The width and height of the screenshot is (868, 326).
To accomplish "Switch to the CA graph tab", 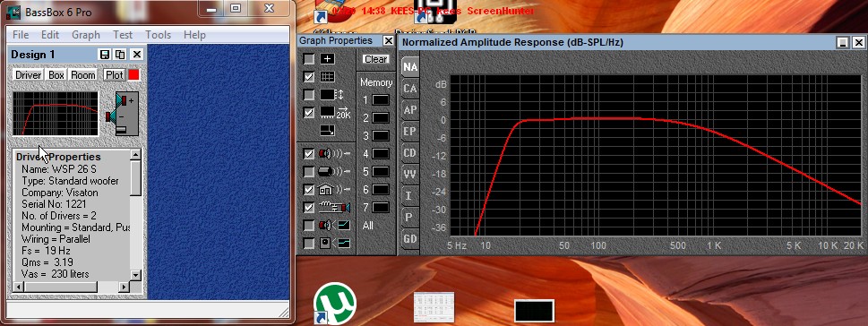I will coord(409,89).
